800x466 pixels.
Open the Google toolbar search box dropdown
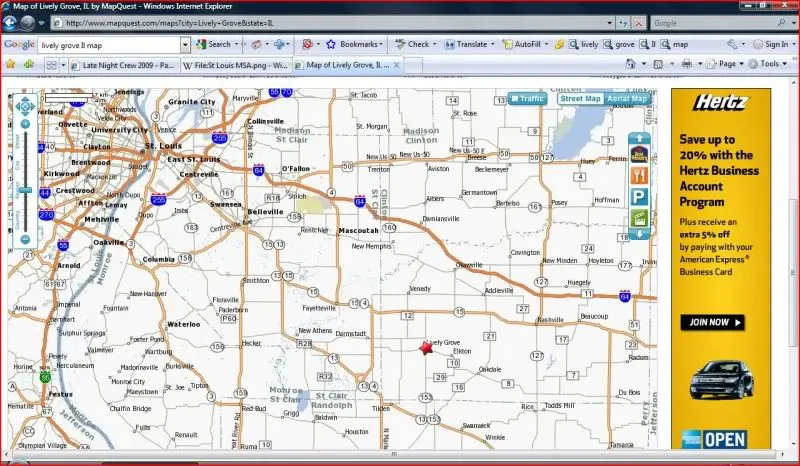185,45
